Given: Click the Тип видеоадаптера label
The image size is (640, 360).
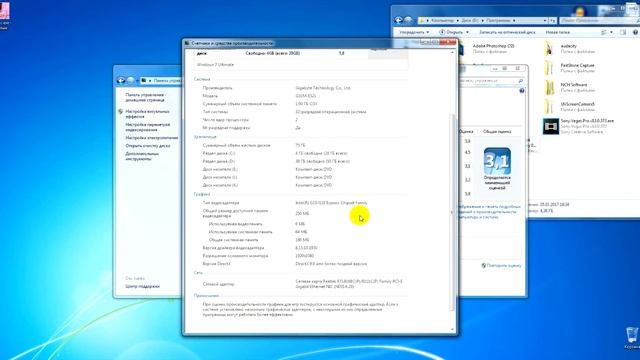Looking at the screenshot, I should pos(221,203).
